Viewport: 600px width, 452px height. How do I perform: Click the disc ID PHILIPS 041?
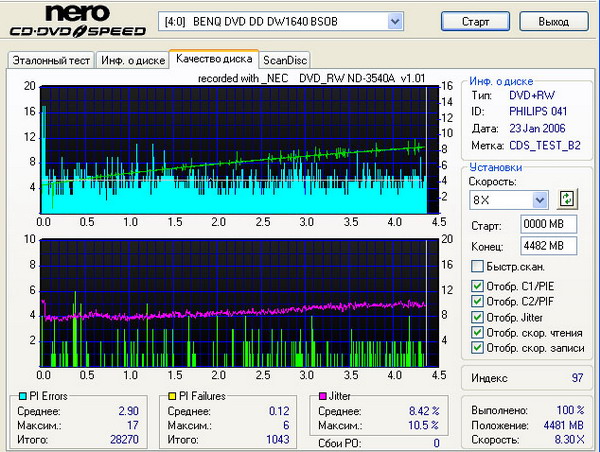(x=538, y=111)
